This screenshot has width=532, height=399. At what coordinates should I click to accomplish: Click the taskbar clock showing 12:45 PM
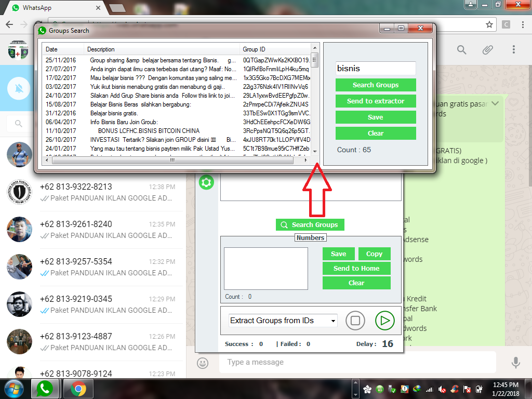coord(506,389)
